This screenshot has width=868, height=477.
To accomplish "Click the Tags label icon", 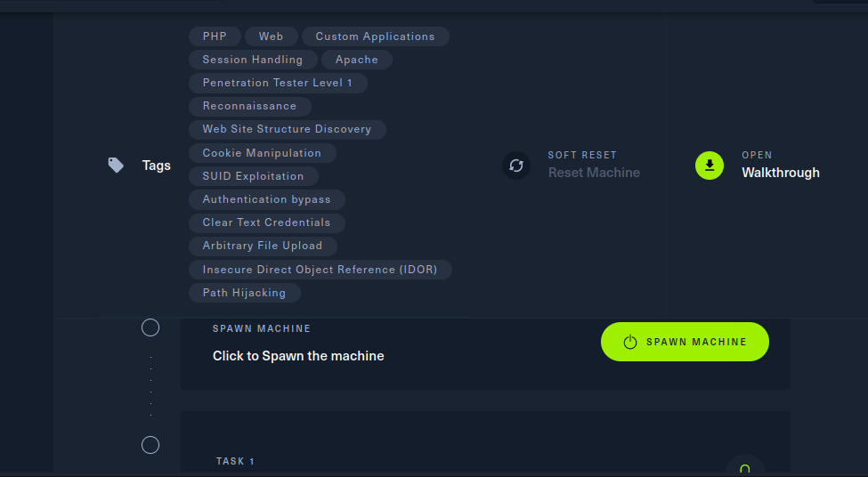I will (x=116, y=165).
